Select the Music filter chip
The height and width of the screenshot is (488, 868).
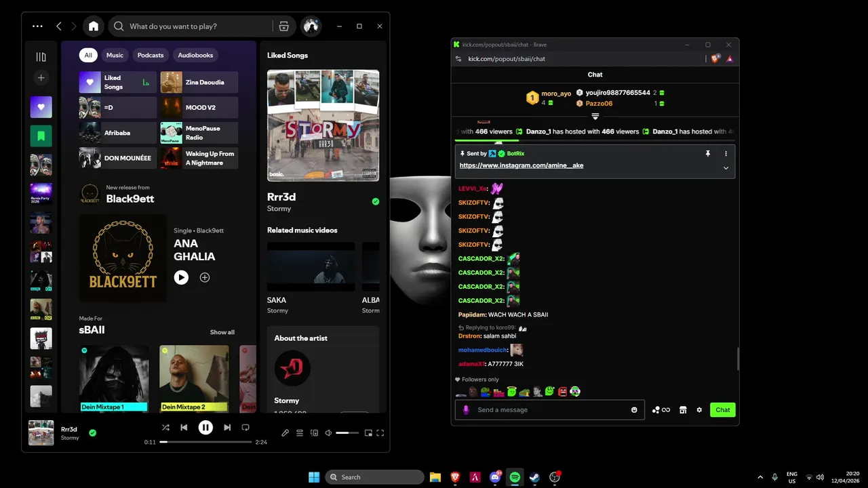point(115,55)
